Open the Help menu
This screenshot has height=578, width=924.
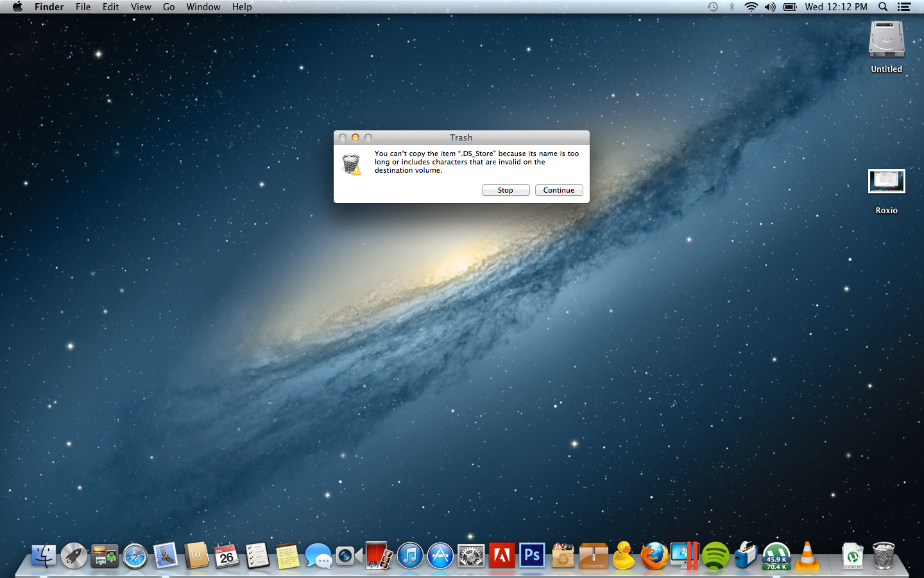242,7
